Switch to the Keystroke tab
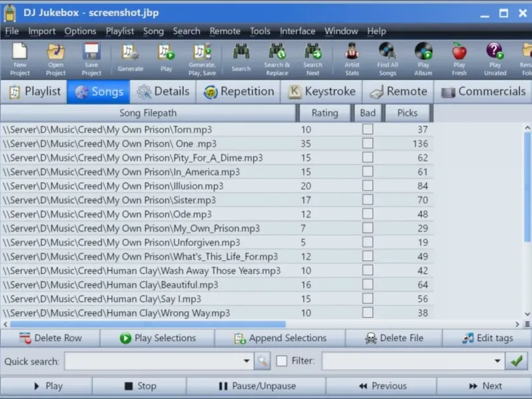Viewport: 532px width, 399px height. (321, 92)
